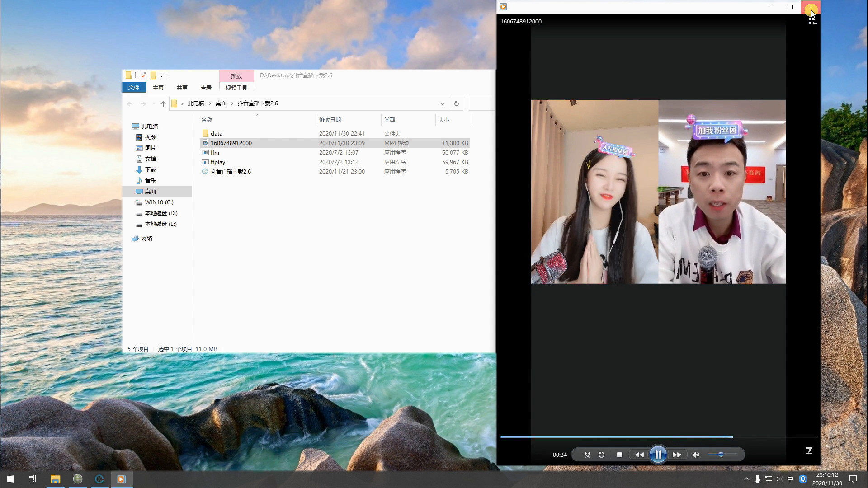Refresh the current folder view
Image resolution: width=868 pixels, height=488 pixels.
[456, 103]
